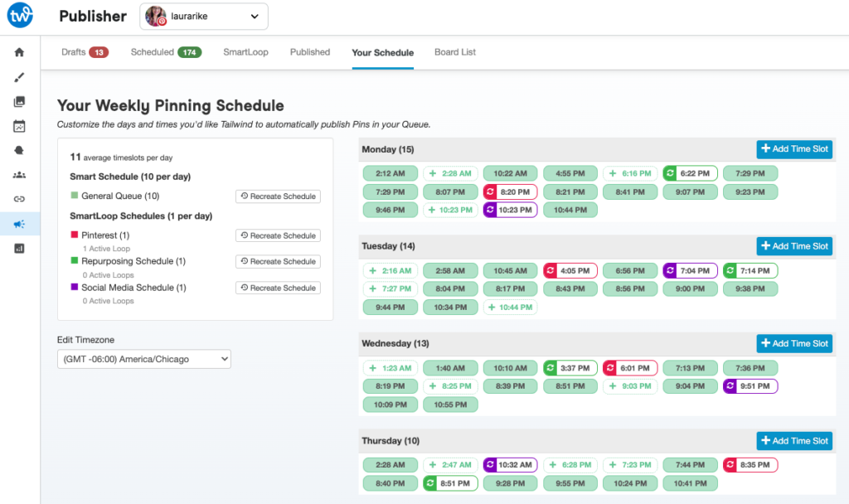Click the red Pinterest schedule color square

click(74, 235)
